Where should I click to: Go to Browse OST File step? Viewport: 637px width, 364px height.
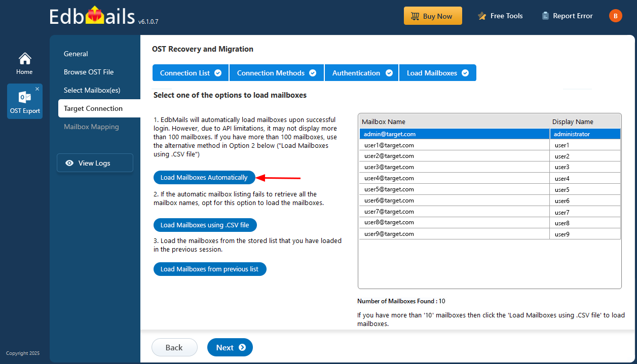click(89, 72)
